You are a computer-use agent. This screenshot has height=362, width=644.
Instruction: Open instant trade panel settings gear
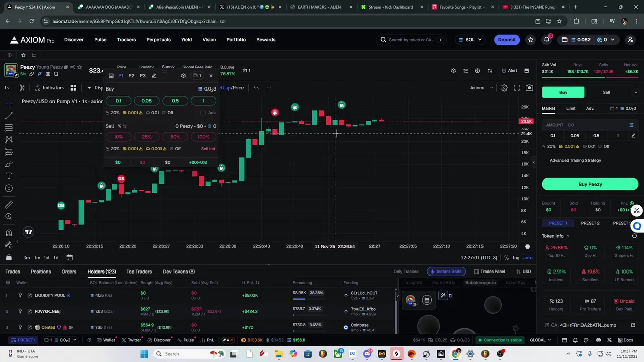183,76
